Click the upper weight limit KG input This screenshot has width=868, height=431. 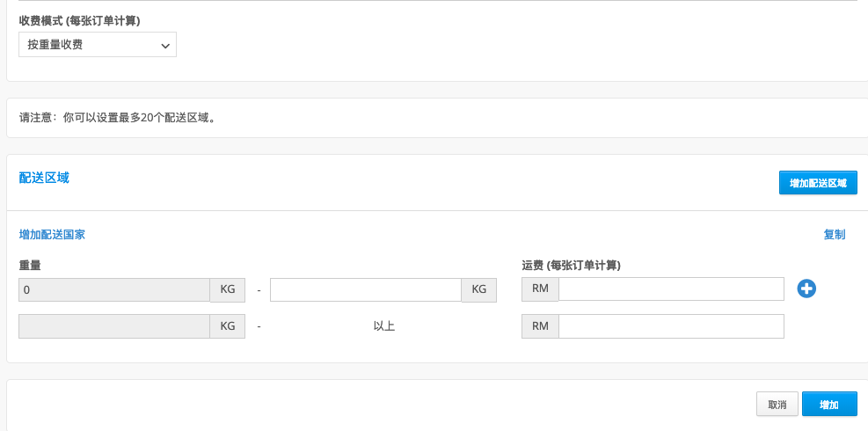(x=366, y=289)
